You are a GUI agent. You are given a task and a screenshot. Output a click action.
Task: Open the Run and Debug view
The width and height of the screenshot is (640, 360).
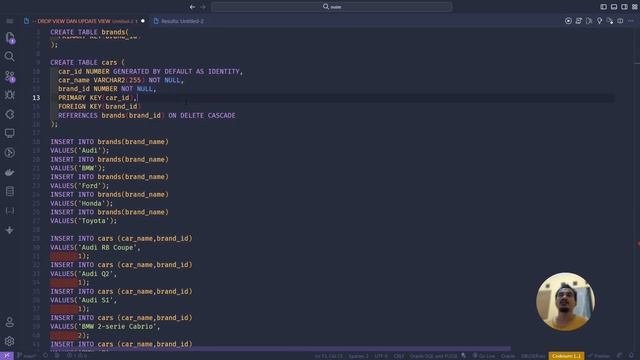(x=9, y=95)
